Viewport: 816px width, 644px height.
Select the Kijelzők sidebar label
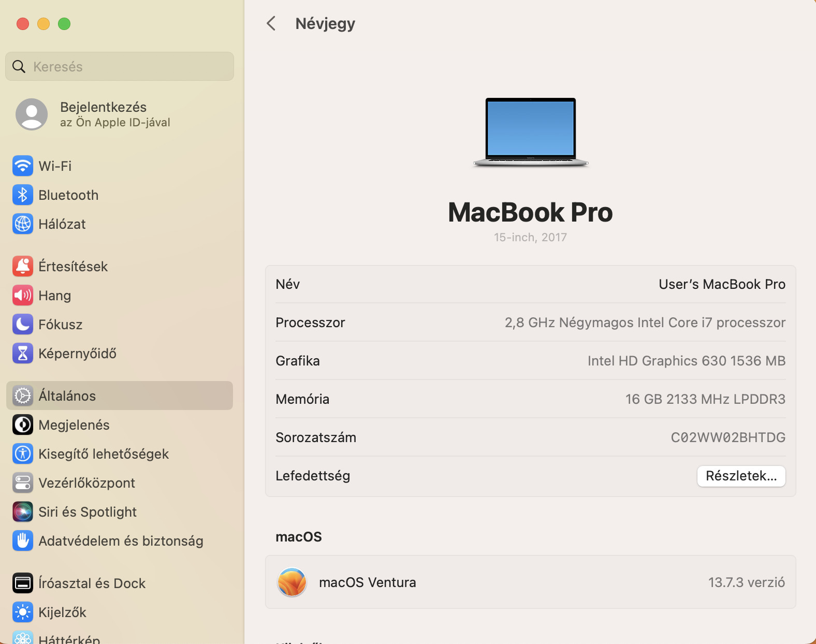(x=63, y=612)
